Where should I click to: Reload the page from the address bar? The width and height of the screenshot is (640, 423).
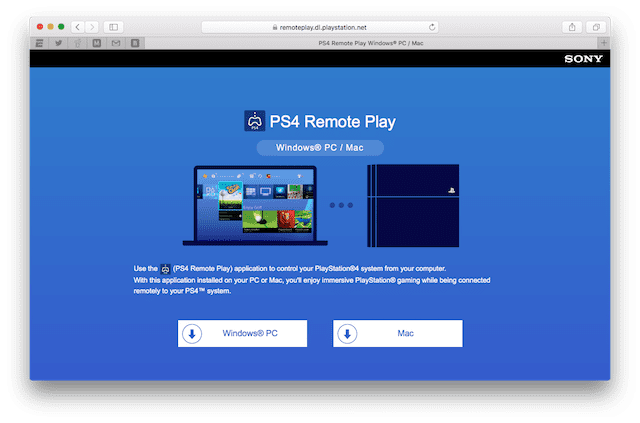click(432, 26)
